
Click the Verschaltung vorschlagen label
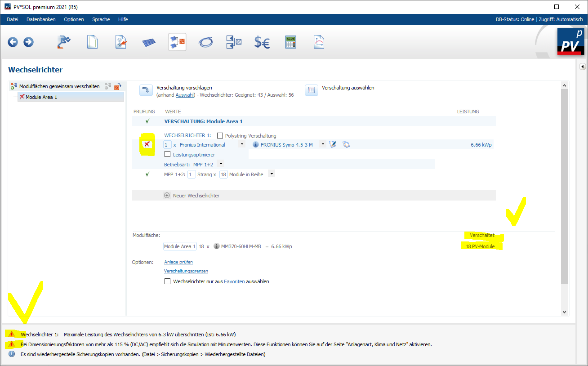[184, 88]
